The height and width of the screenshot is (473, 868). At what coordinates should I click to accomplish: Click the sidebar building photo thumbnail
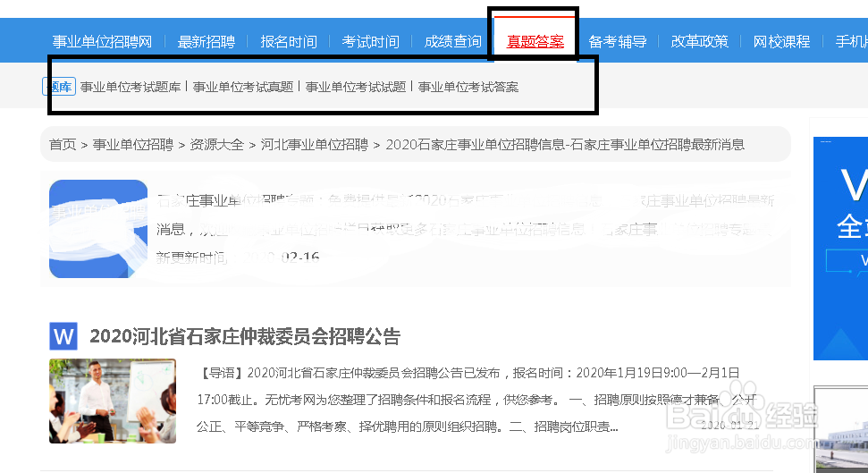click(x=841, y=429)
